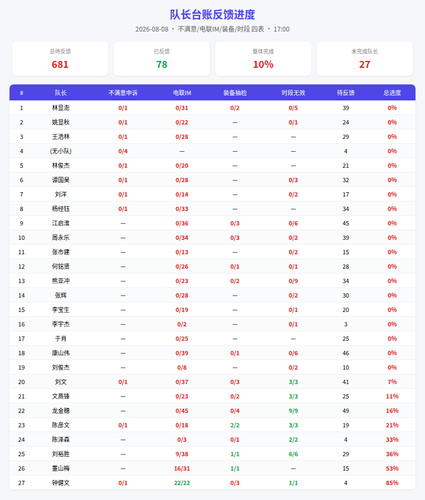The height and width of the screenshot is (500, 425).
Task: Click the 0/39 电联IM cell
Action: click(x=182, y=353)
